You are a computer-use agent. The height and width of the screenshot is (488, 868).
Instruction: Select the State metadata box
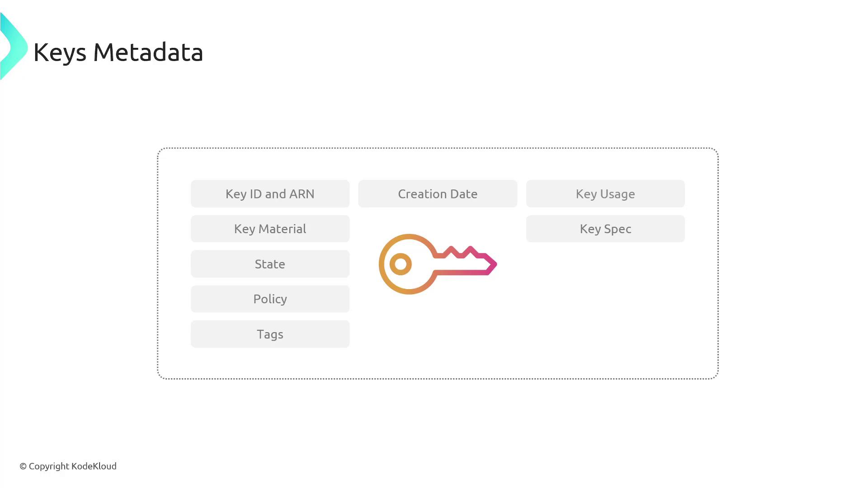(270, 264)
